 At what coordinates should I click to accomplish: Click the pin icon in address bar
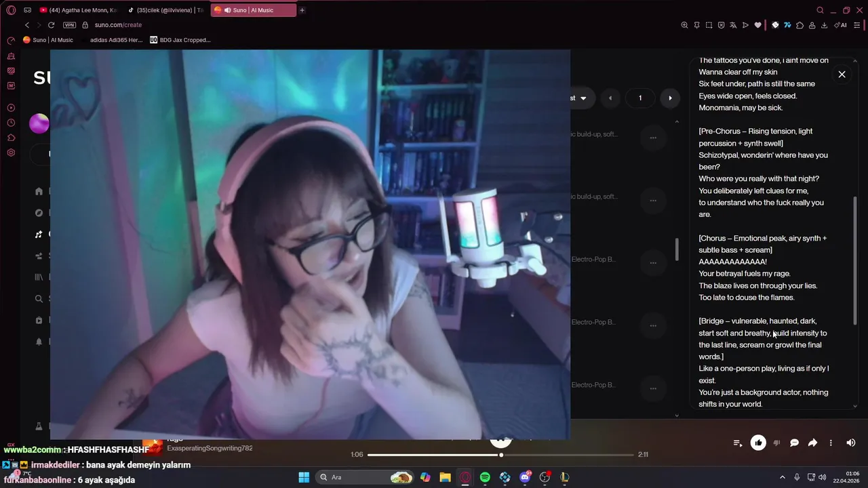pos(696,25)
